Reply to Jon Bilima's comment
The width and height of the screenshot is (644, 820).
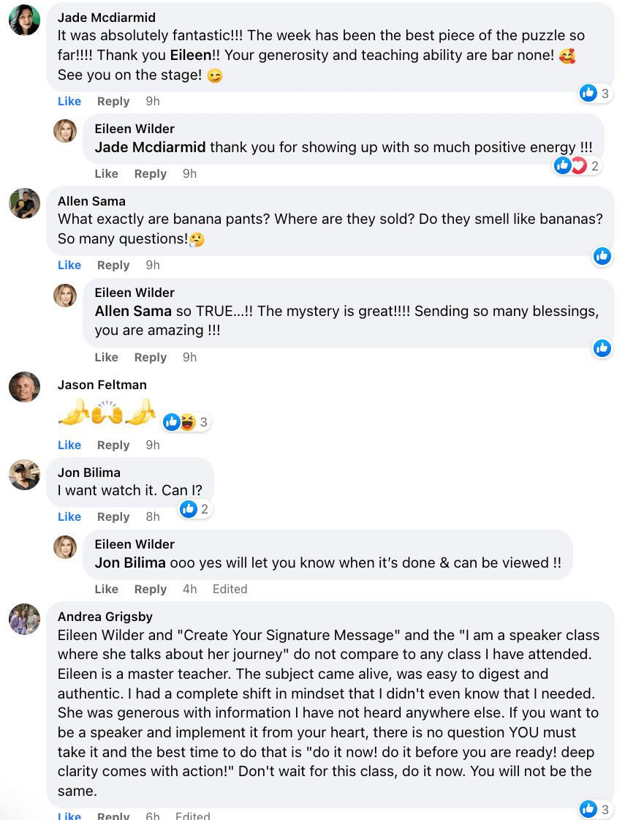point(113,517)
